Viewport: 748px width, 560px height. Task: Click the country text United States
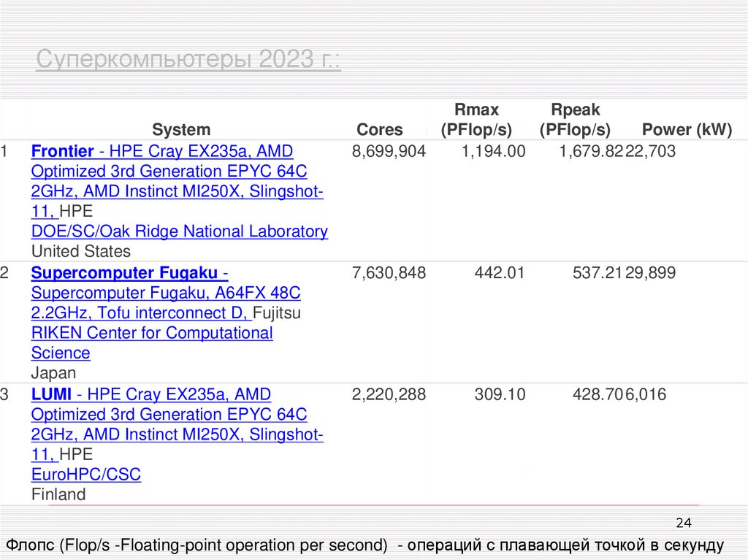[80, 251]
